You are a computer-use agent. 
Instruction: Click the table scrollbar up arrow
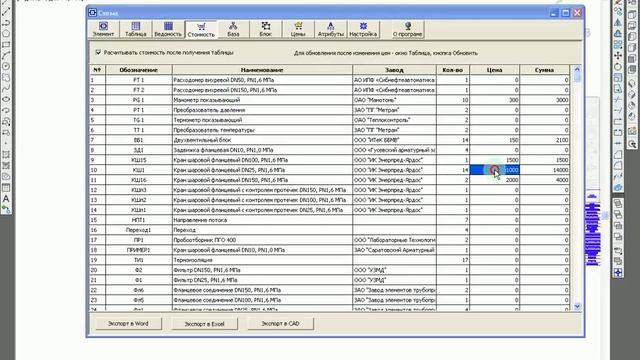pyautogui.click(x=577, y=69)
